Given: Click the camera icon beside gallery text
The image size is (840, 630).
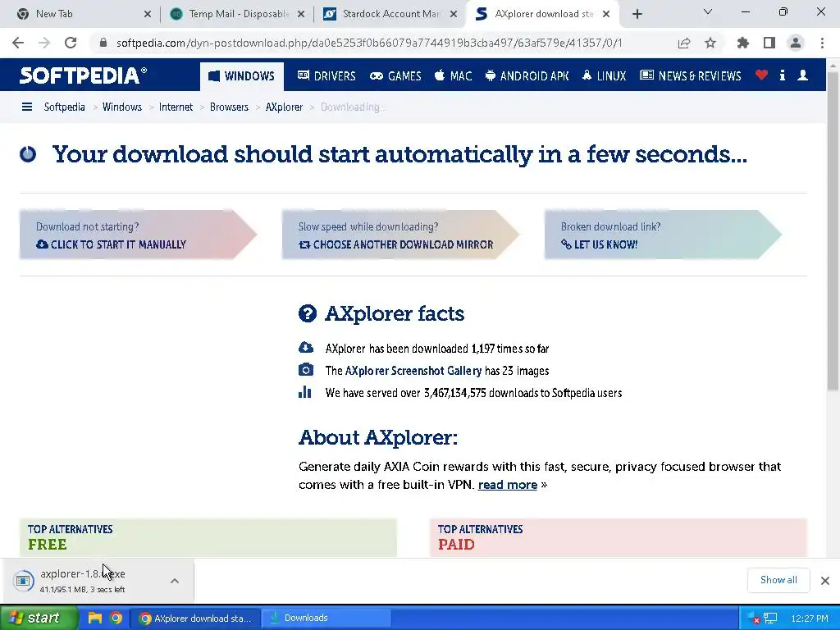Looking at the screenshot, I should pyautogui.click(x=306, y=370).
